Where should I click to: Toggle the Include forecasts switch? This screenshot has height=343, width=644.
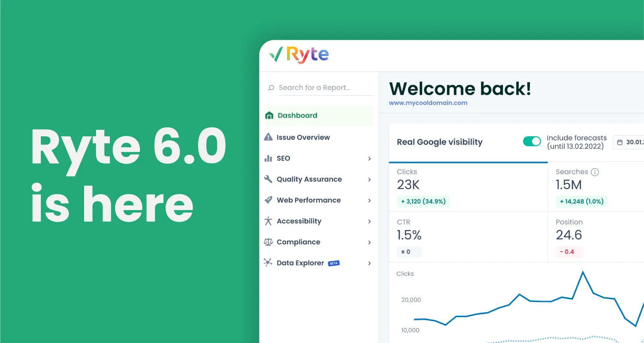[532, 141]
